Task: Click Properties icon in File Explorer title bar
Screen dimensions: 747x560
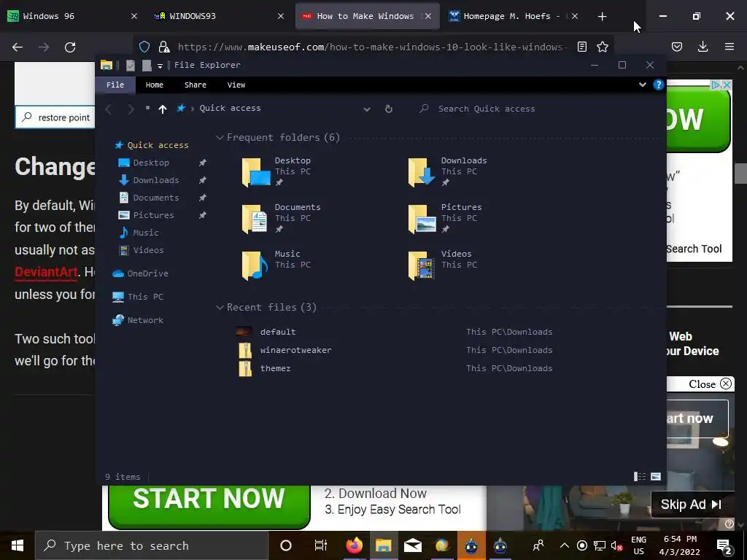Action: click(131, 65)
